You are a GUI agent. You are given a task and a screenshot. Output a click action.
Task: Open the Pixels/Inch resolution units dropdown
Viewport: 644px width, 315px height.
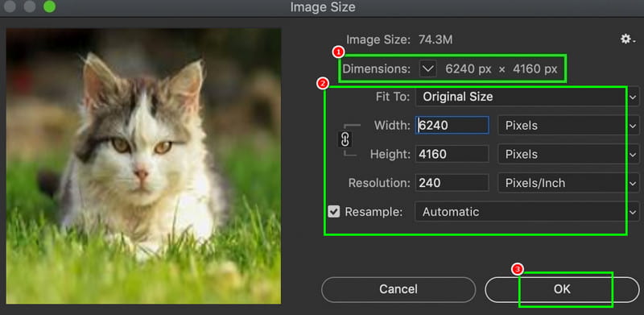click(x=568, y=183)
